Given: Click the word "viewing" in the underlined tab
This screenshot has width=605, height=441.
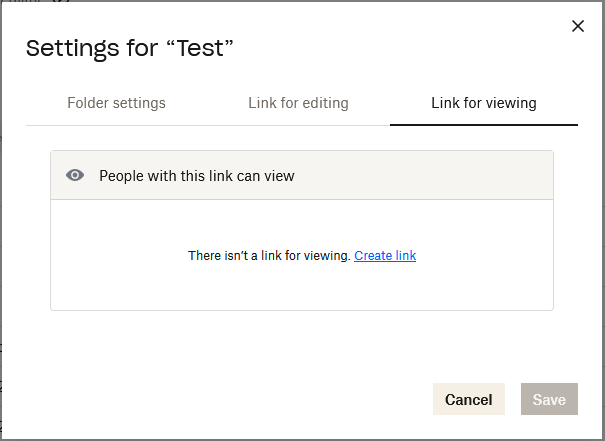Looking at the screenshot, I should 511,103.
